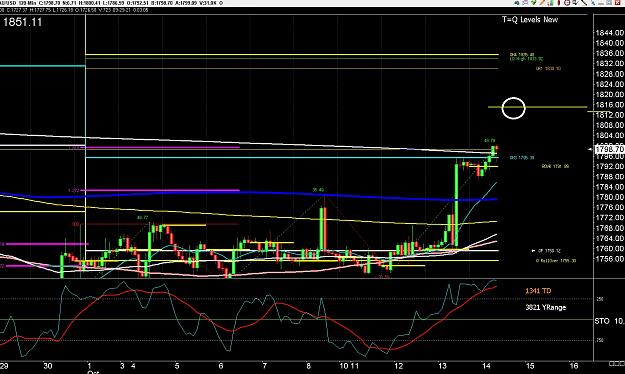The image size is (625, 374).
Task: Click the 1756.00 price axis label
Action: pyautogui.click(x=610, y=259)
